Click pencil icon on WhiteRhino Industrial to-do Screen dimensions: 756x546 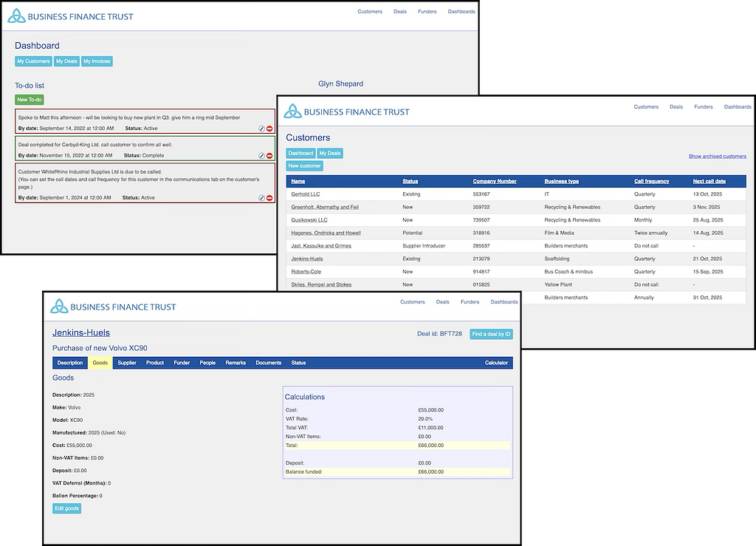pyautogui.click(x=261, y=198)
